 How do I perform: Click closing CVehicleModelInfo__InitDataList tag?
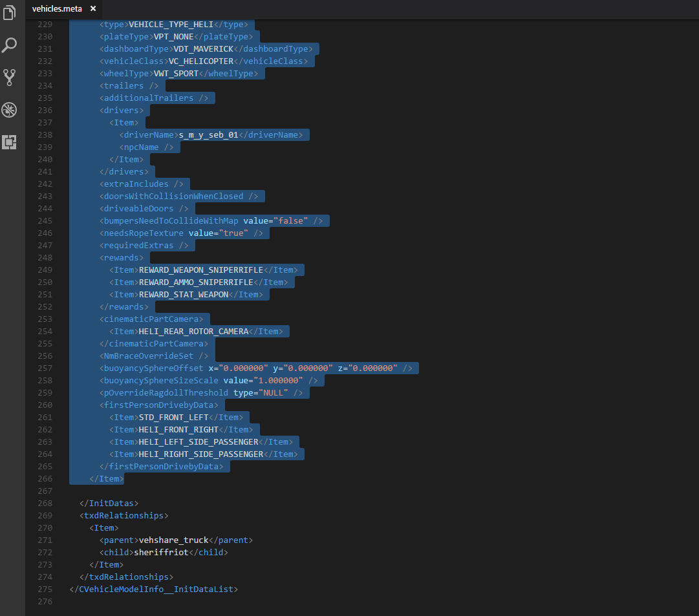coord(154,589)
